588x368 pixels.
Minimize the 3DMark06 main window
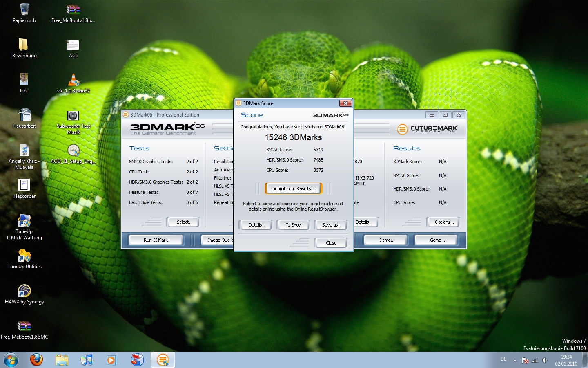(432, 115)
